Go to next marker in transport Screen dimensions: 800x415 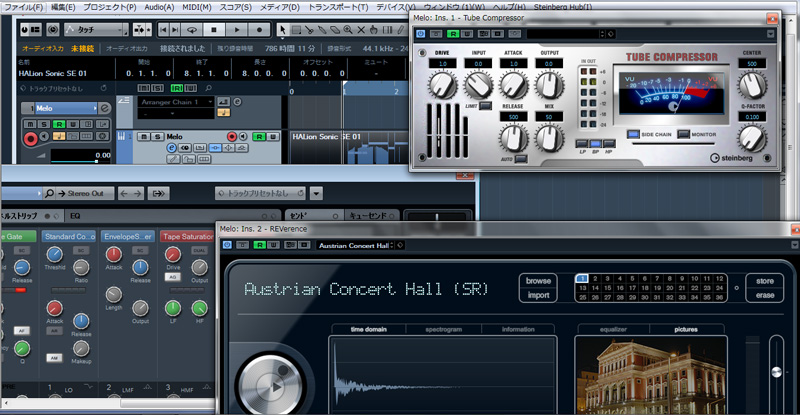tap(175, 30)
